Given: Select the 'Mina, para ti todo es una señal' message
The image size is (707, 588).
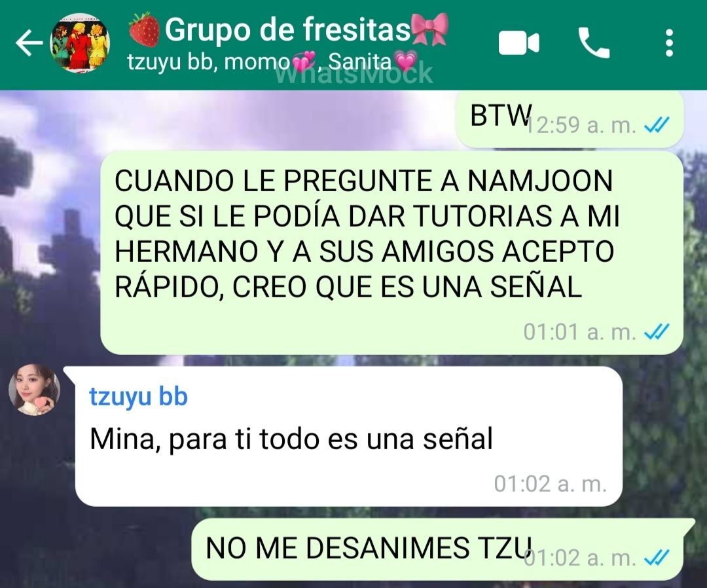Looking at the screenshot, I should click(x=349, y=437).
